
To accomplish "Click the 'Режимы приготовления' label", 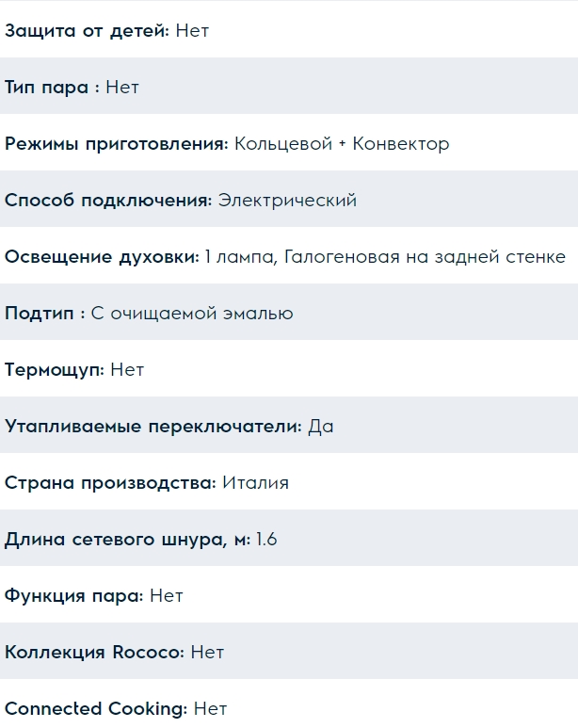I will tap(116, 143).
